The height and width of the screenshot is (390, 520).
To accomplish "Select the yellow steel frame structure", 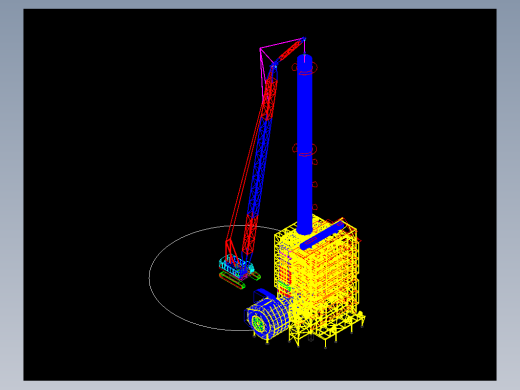I will click(318, 283).
